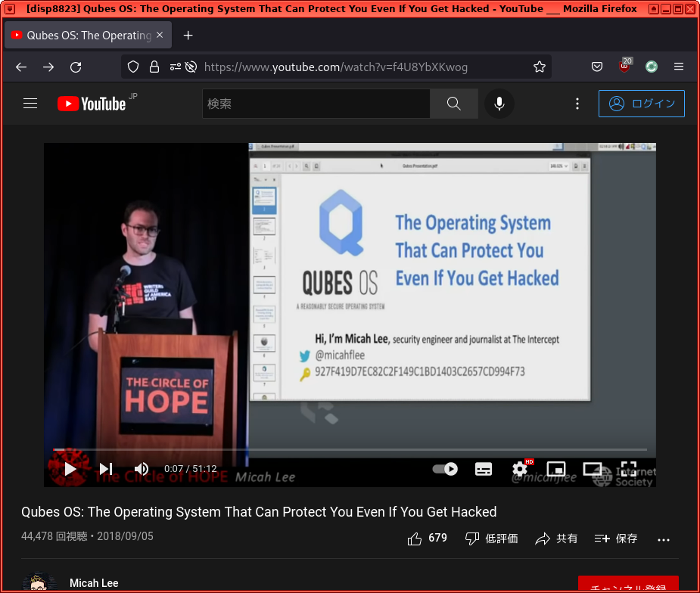Click the video title text
700x593 pixels.
click(259, 512)
